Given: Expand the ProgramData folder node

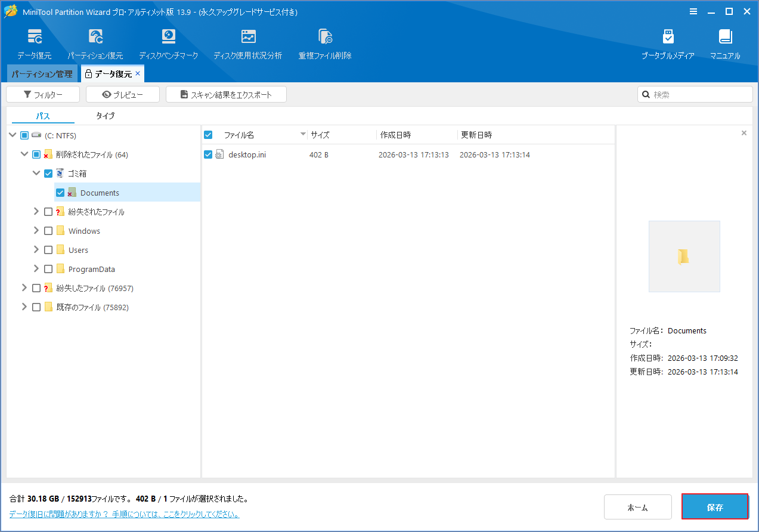Looking at the screenshot, I should click(x=36, y=268).
